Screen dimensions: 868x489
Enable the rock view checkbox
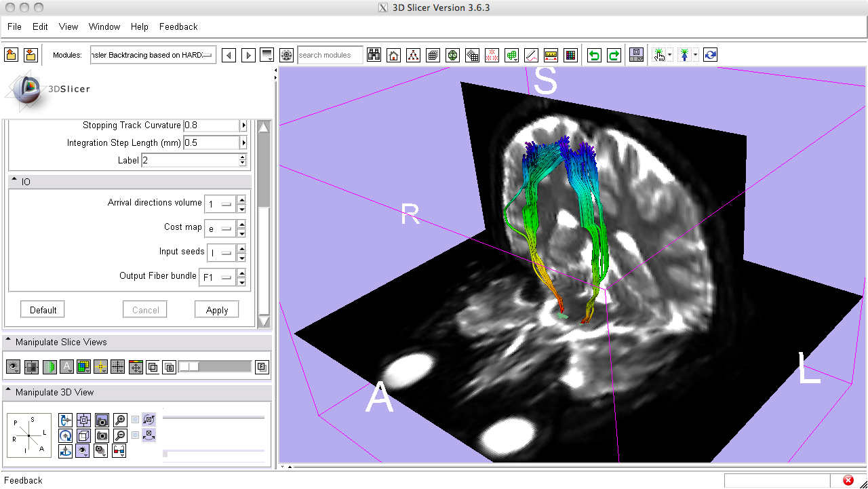[136, 435]
